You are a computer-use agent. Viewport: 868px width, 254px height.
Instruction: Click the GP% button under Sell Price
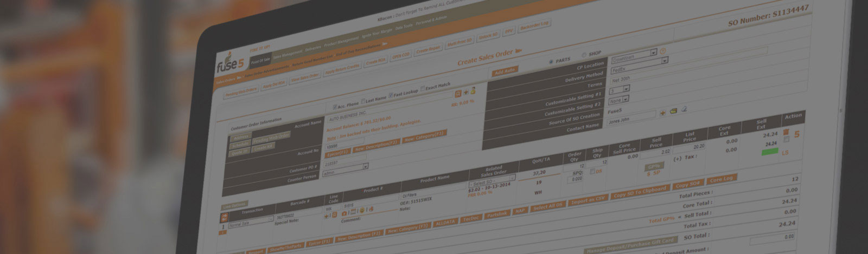coord(654,166)
